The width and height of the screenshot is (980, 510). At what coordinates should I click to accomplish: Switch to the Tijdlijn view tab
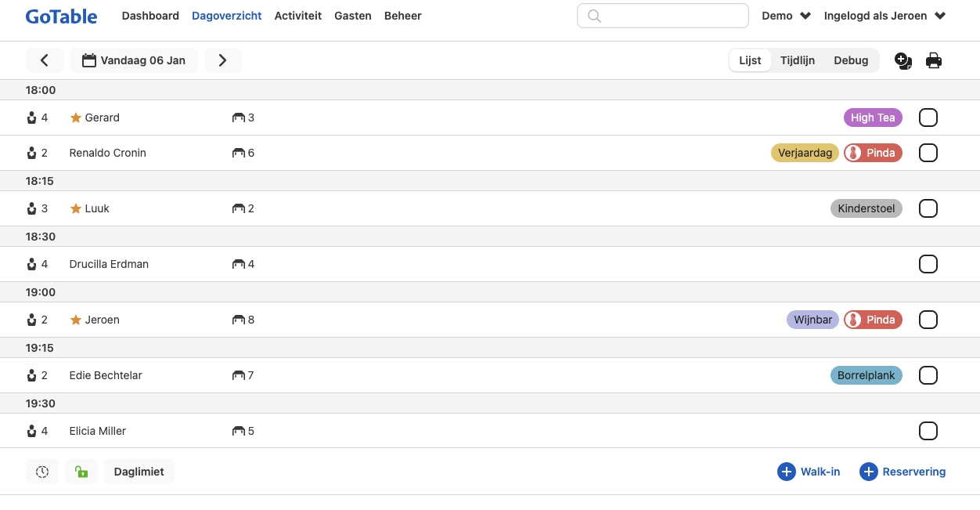(798, 60)
